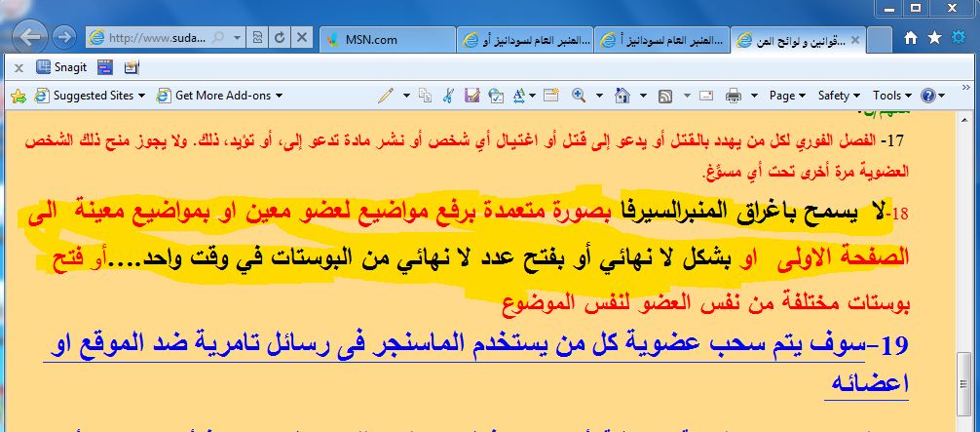Click the Edit pencil icon

pyautogui.click(x=386, y=96)
